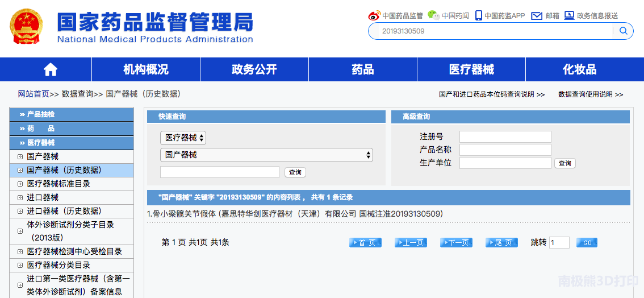Open the 国产器械 database dropdown
This screenshot has height=298, width=644.
click(266, 155)
